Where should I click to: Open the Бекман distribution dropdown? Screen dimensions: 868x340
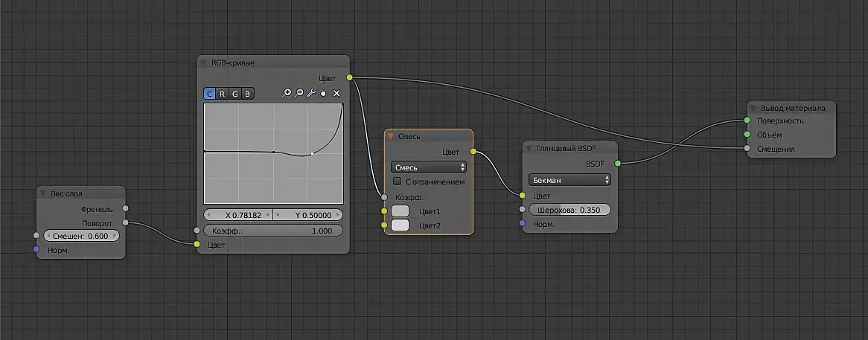pos(569,180)
